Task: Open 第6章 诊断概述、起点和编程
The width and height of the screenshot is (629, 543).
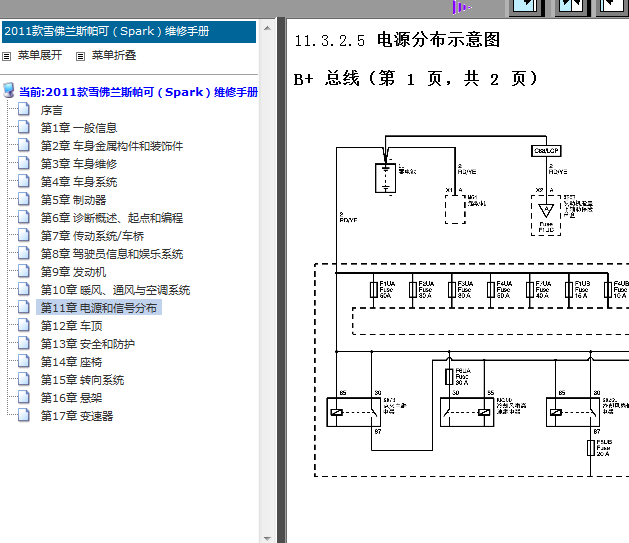Action: click(112, 218)
